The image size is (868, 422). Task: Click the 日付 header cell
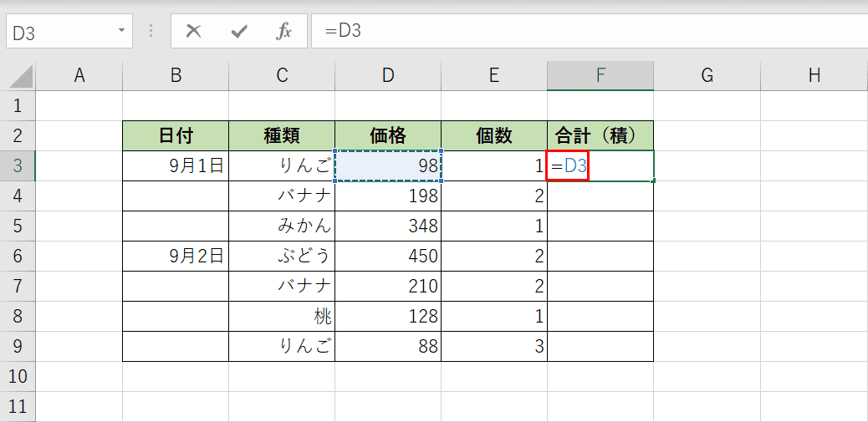(x=176, y=135)
